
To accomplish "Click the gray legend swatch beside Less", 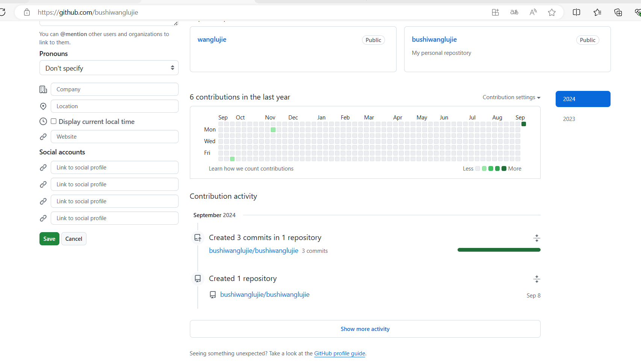I will click(x=478, y=169).
